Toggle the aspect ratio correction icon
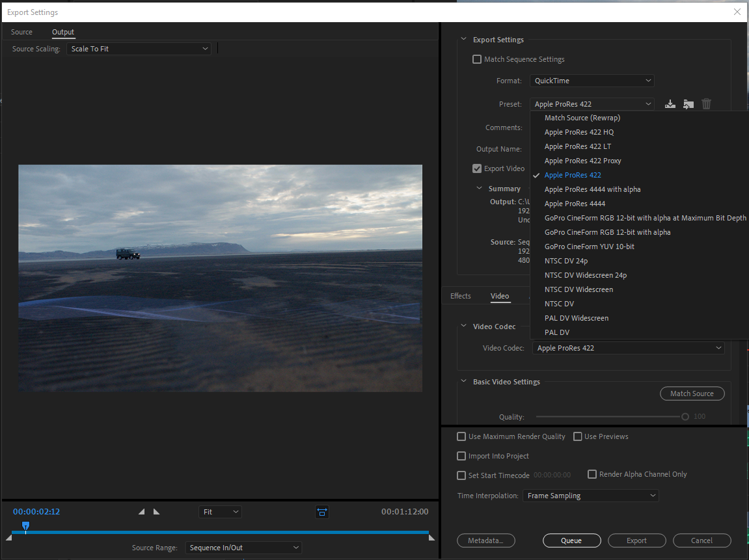Viewport: 749px width, 560px height. pyautogui.click(x=322, y=513)
